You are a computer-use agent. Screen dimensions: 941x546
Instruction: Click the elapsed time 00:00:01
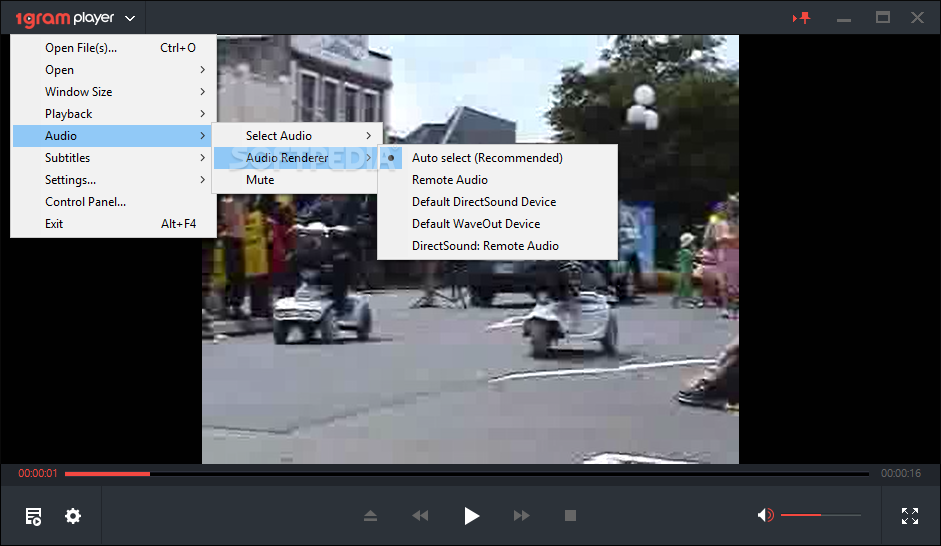38,473
